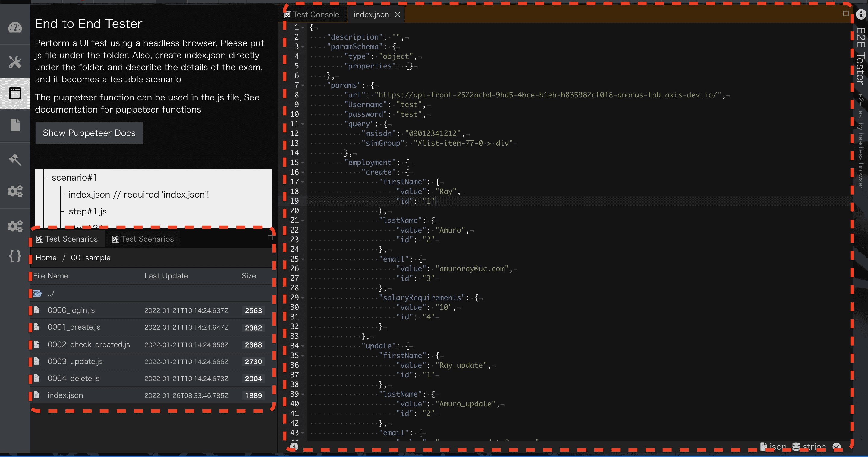Image resolution: width=868 pixels, height=457 pixels.
Task: Click the file icon next to 0004_delete.js
Action: pyautogui.click(x=37, y=378)
